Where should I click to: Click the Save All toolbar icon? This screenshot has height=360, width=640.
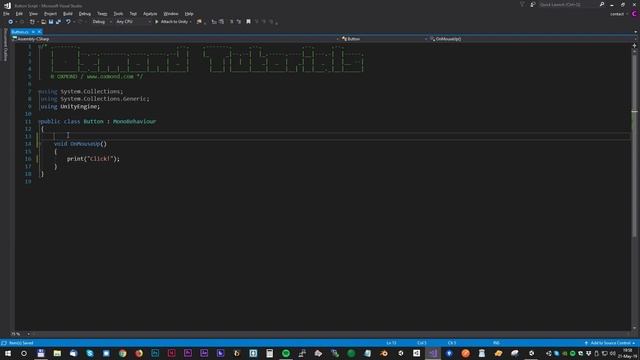tap(58, 22)
